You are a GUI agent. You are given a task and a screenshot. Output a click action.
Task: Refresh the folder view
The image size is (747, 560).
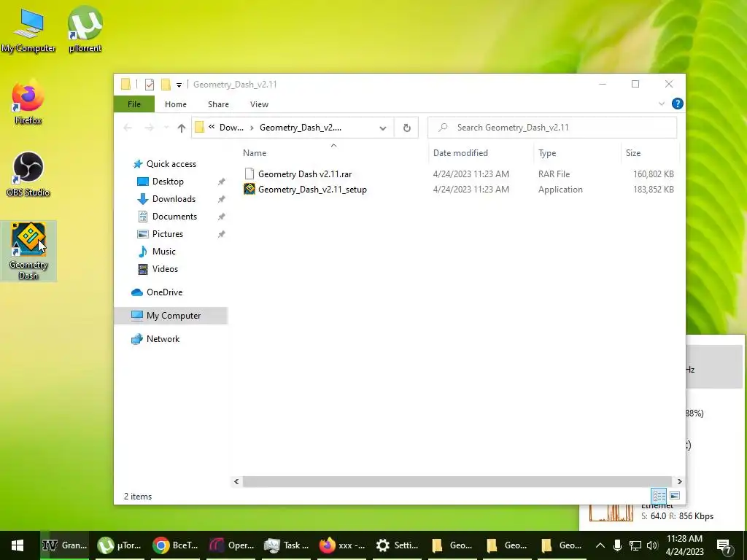(406, 128)
